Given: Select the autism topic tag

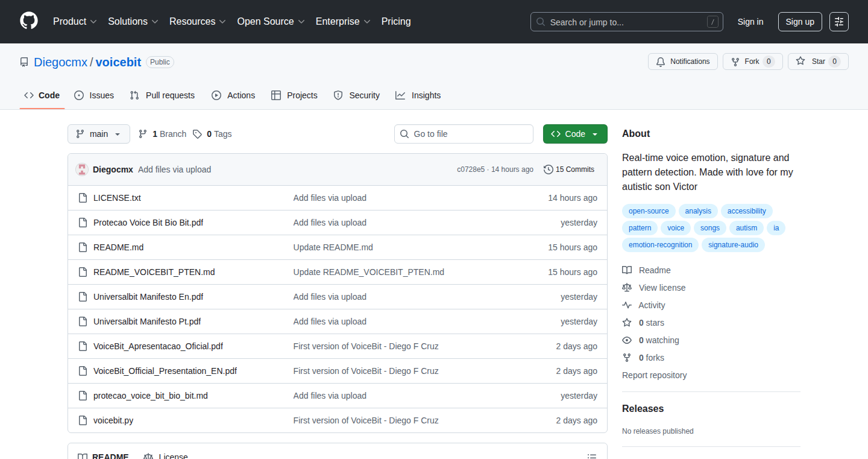Looking at the screenshot, I should tap(746, 228).
